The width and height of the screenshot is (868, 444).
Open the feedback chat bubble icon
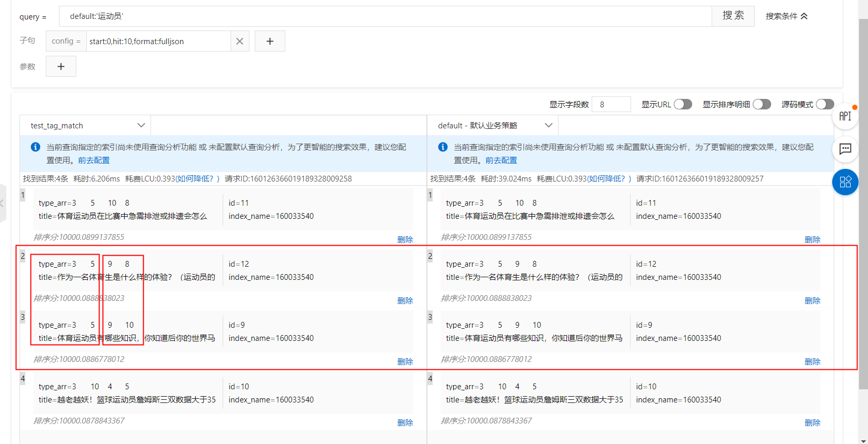pyautogui.click(x=845, y=149)
